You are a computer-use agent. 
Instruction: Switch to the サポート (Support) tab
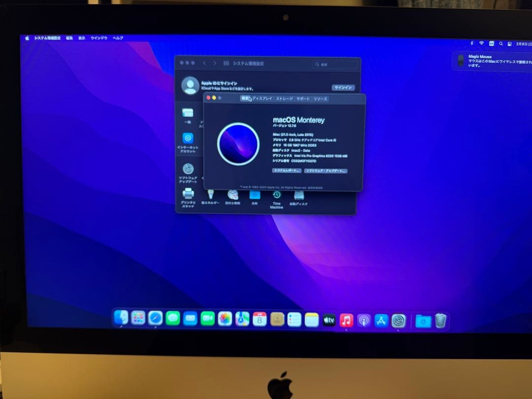[x=302, y=99]
